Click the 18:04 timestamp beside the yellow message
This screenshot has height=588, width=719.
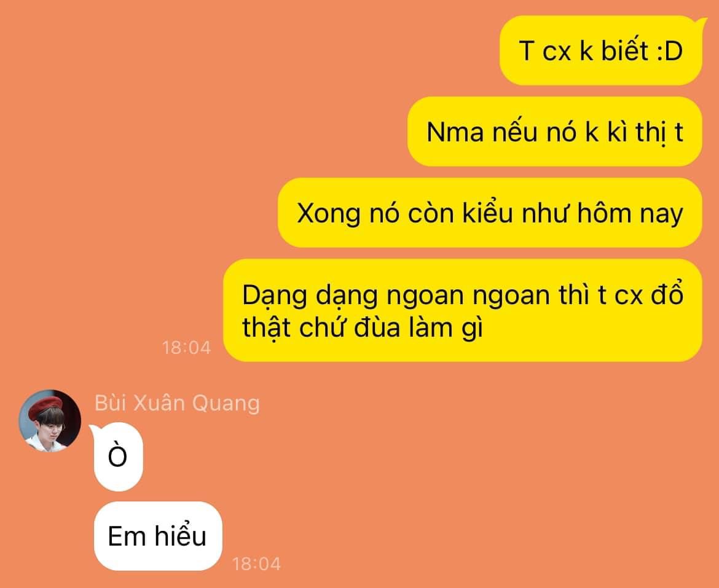(187, 348)
